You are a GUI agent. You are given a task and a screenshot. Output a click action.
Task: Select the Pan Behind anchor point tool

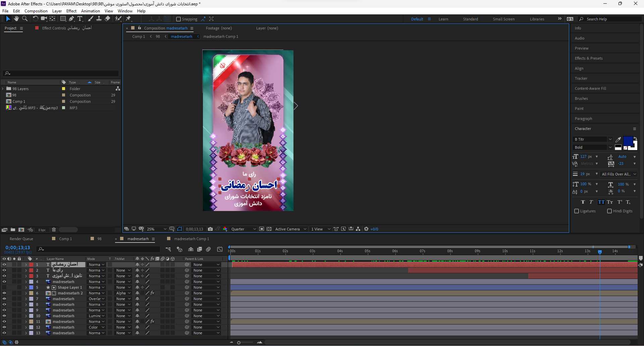(53, 19)
